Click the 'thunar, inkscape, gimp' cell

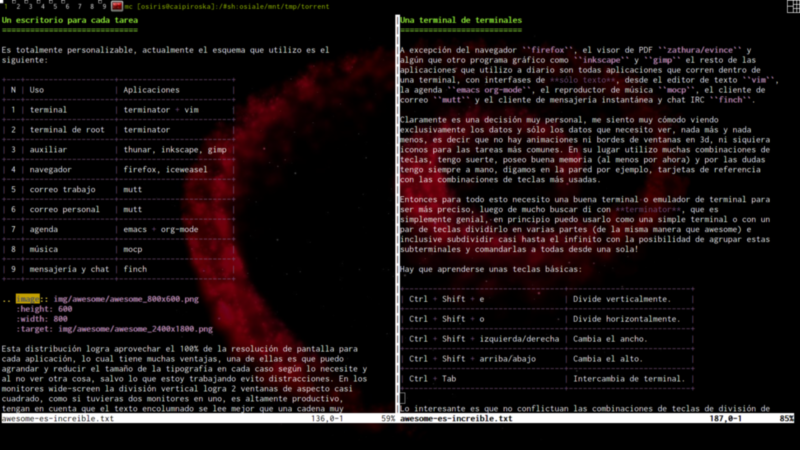[175, 149]
